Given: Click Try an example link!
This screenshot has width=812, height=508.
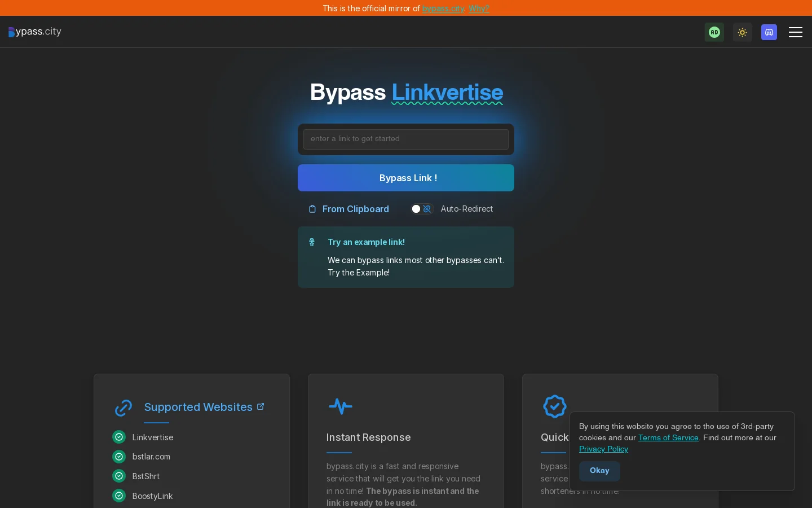Looking at the screenshot, I should [x=367, y=242].
